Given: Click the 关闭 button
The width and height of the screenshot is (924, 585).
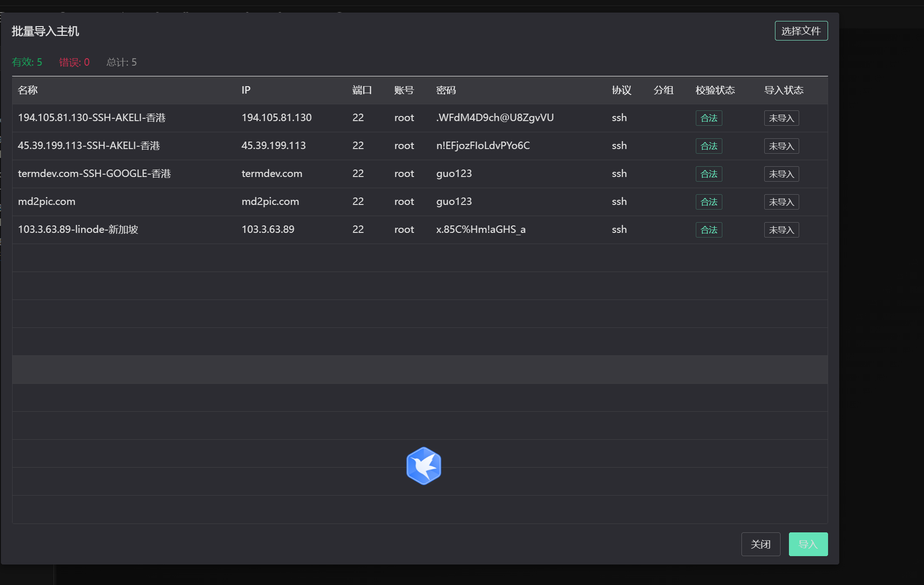Looking at the screenshot, I should tap(761, 544).
